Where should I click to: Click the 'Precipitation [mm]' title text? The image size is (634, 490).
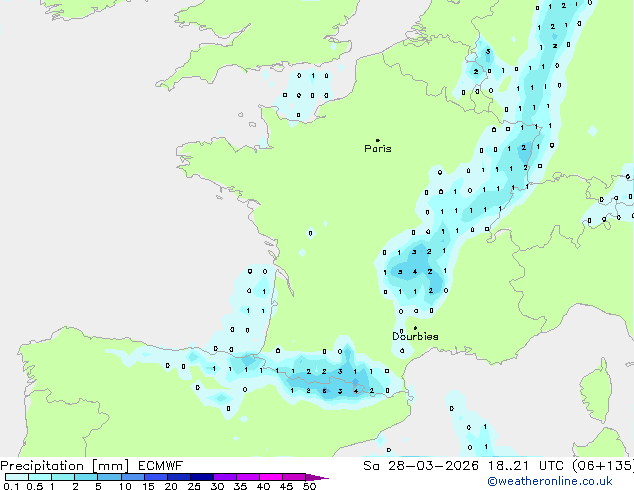tap(65, 466)
